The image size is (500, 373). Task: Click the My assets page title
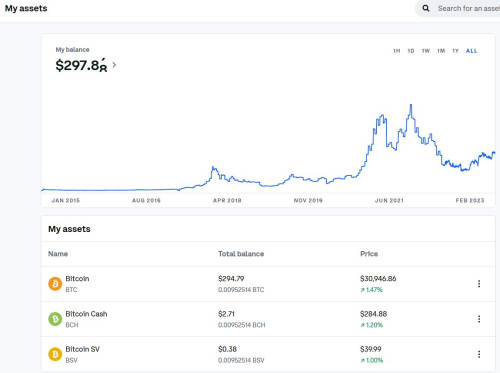[26, 8]
